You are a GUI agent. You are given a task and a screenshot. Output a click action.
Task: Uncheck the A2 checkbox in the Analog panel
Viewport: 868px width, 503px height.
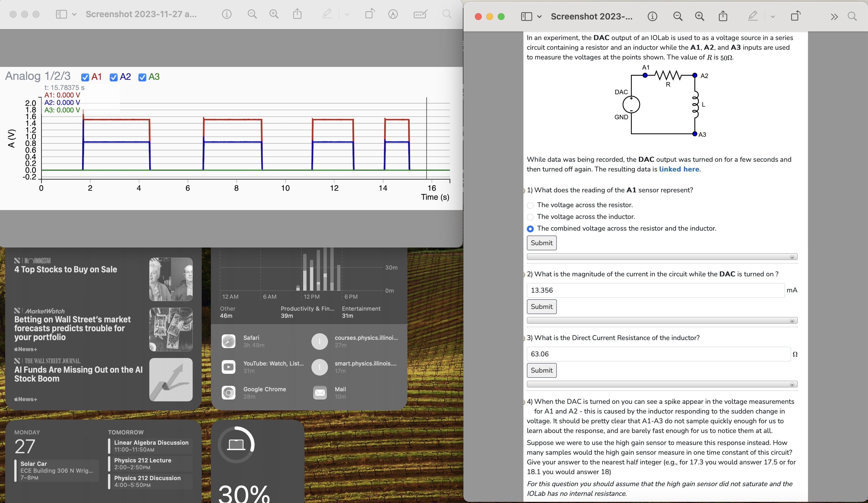point(114,77)
